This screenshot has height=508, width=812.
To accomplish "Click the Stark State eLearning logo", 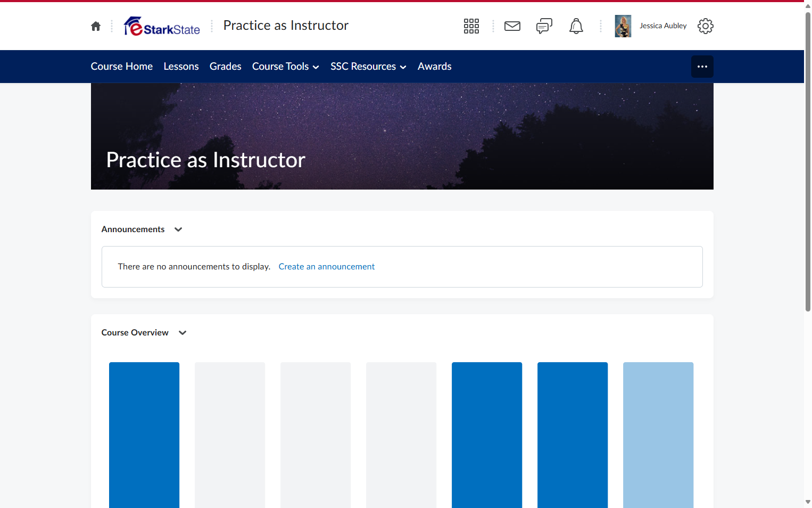I will [162, 26].
